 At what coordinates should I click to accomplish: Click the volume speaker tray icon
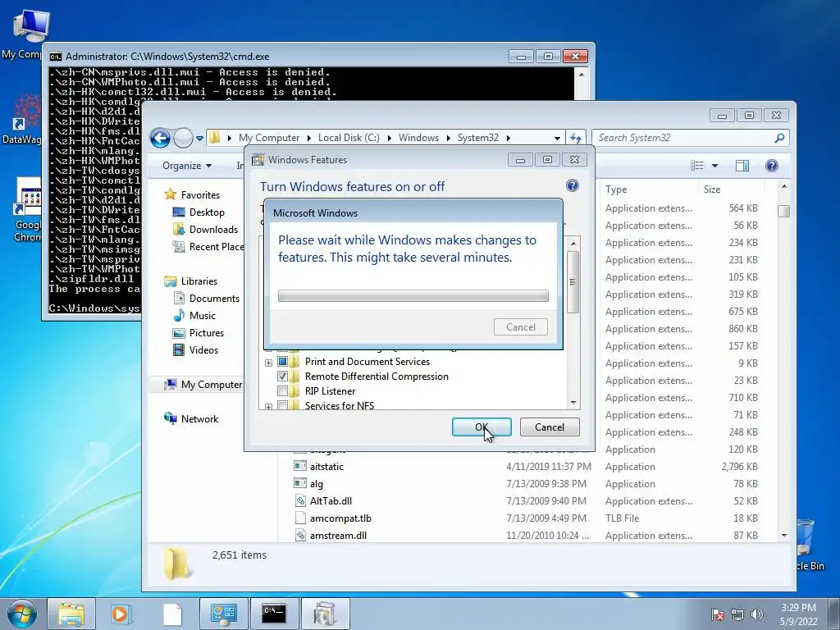point(757,614)
